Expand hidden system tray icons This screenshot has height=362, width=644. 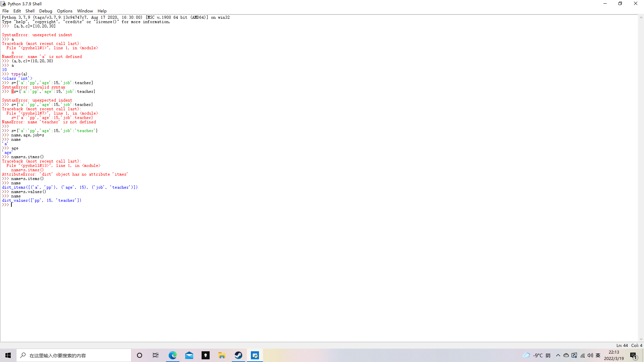558,355
